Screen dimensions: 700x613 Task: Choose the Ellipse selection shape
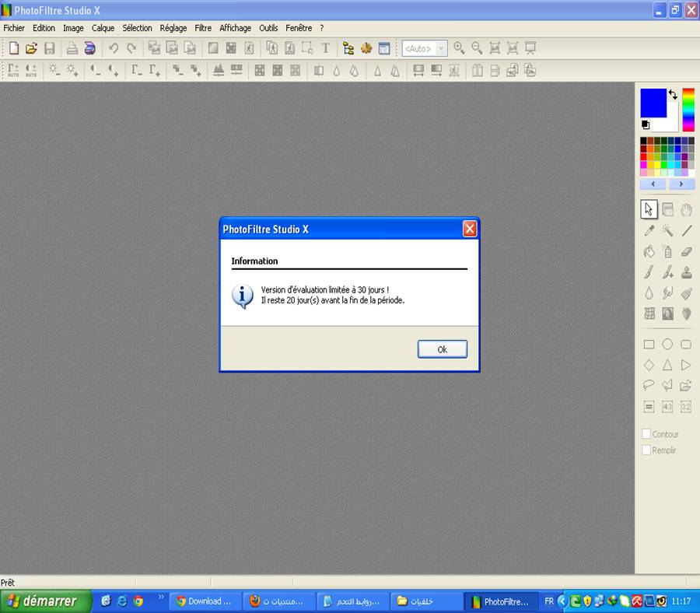tap(667, 344)
